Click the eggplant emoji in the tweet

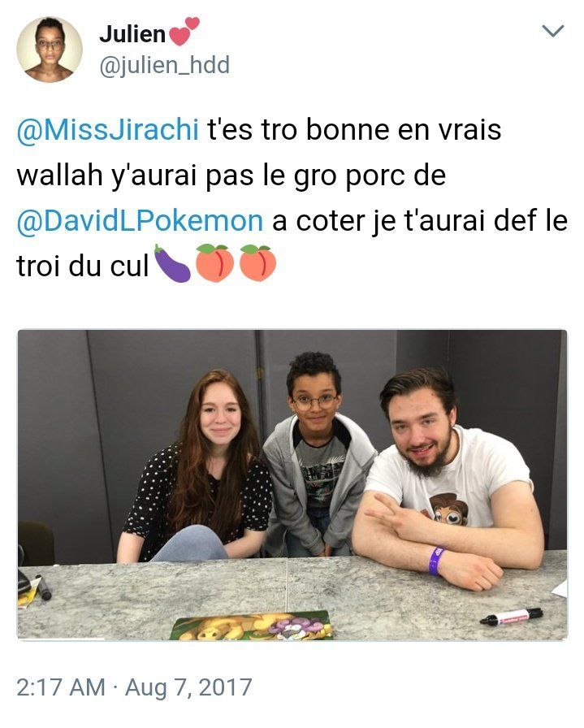click(171, 263)
